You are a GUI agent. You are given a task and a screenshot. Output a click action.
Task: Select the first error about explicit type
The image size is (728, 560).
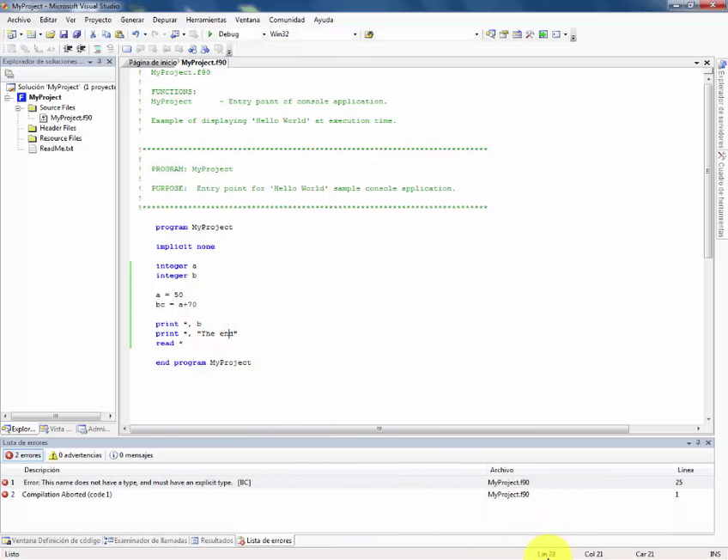coord(137,483)
